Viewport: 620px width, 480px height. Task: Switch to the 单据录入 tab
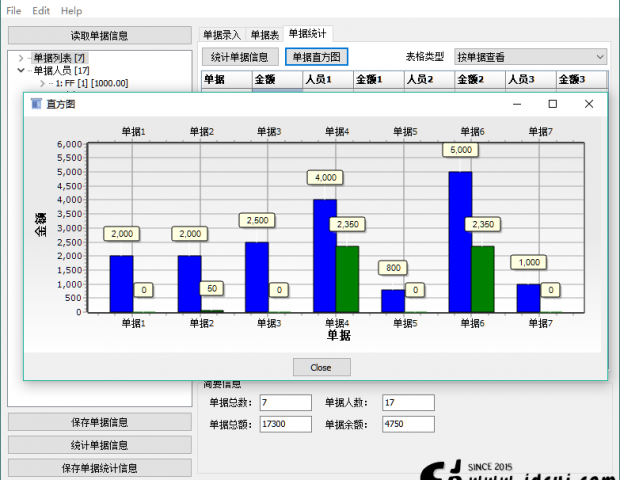[x=221, y=35]
